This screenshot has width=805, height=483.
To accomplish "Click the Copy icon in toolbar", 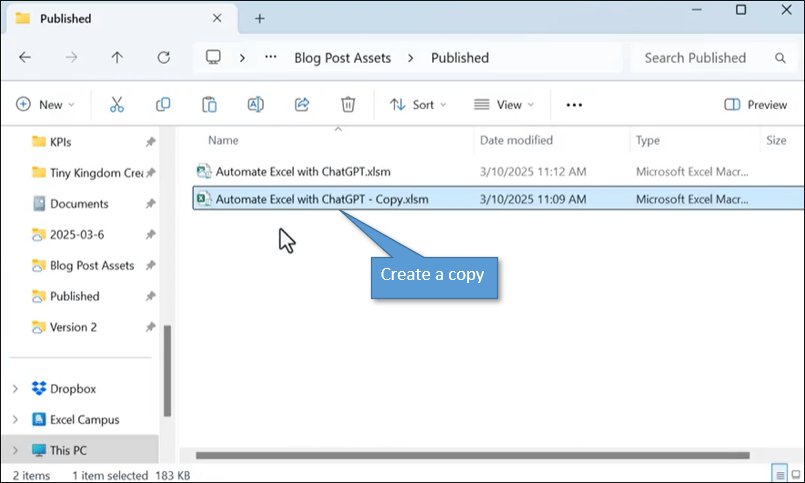I will click(x=163, y=104).
